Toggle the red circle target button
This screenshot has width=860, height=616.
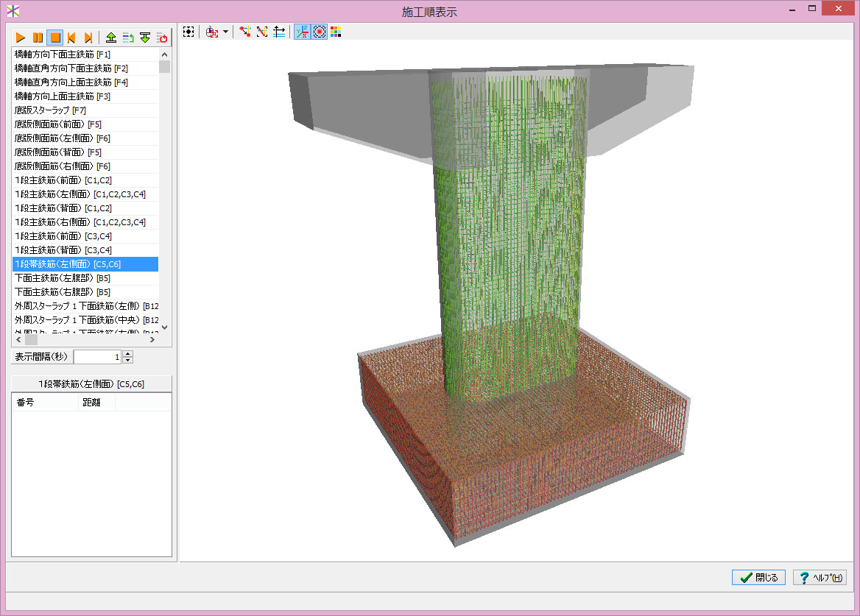320,32
